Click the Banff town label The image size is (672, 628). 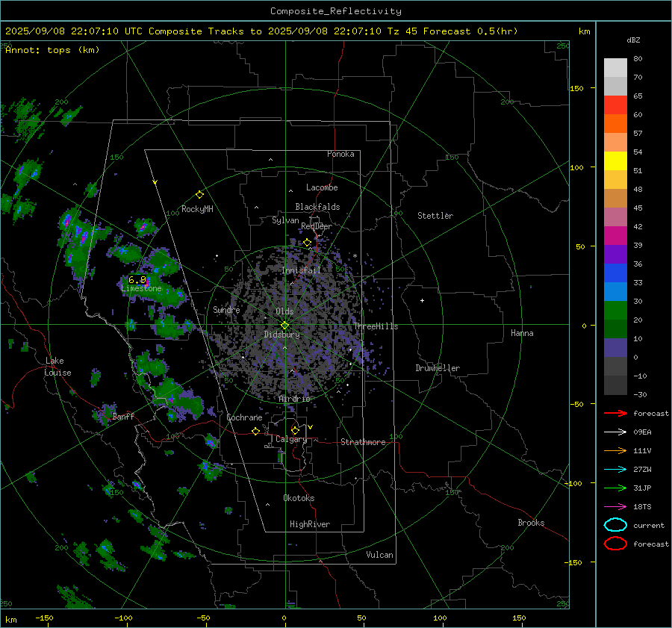[123, 416]
